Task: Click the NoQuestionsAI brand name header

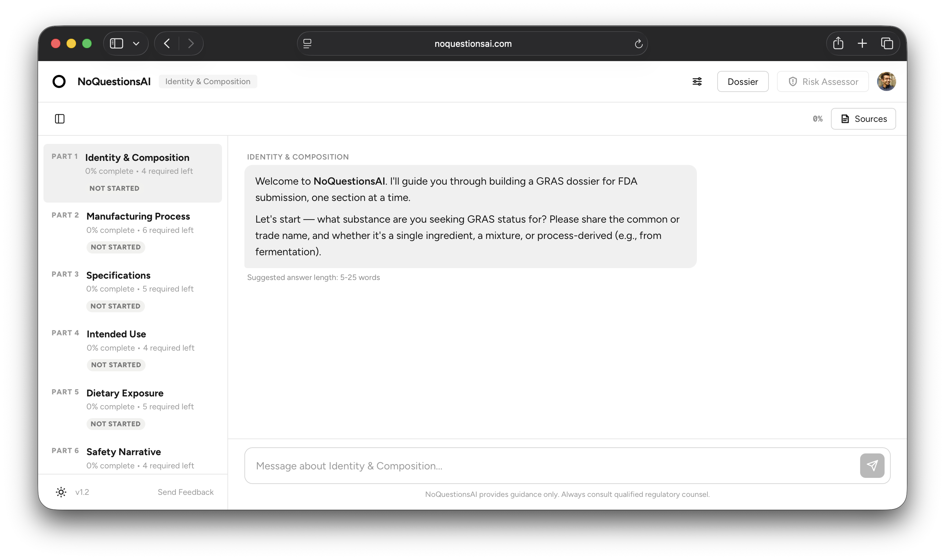Action: click(114, 81)
